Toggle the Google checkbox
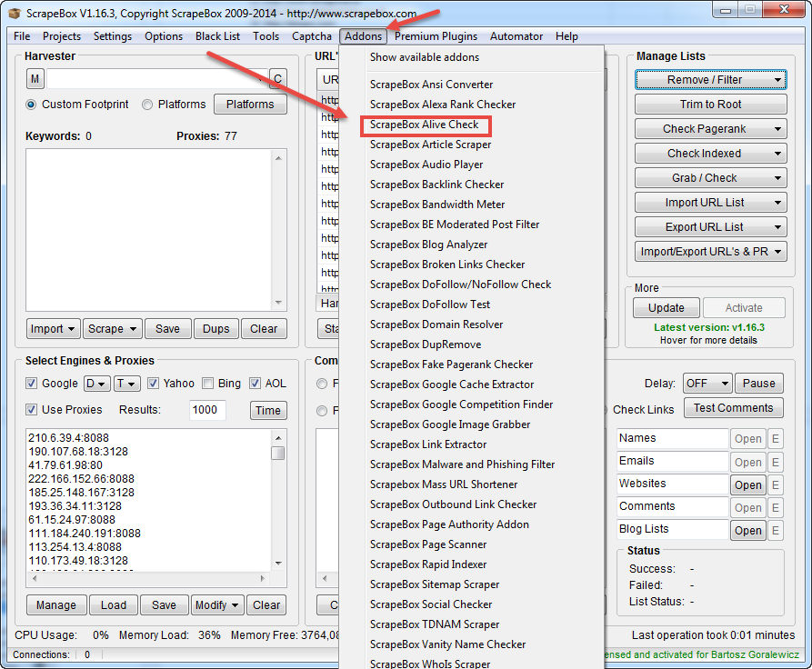Image resolution: width=812 pixels, height=669 pixels. 31,384
